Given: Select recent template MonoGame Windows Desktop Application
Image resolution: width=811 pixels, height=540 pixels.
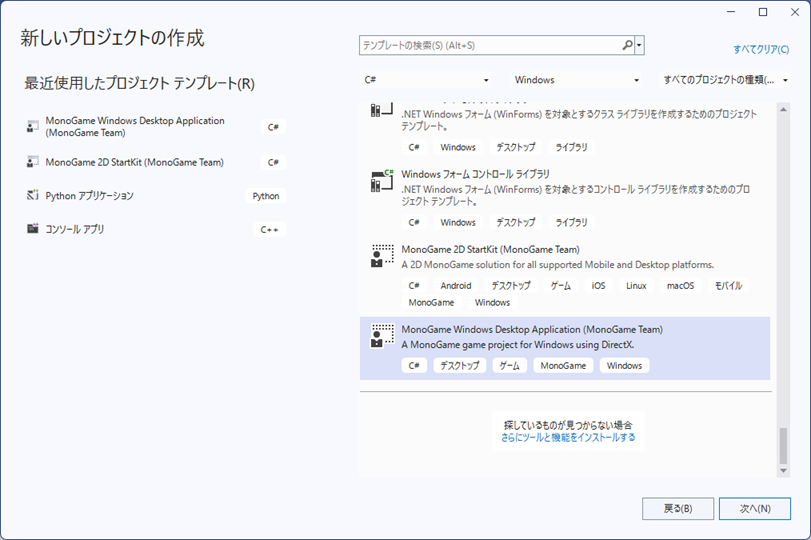Looking at the screenshot, I should [156, 126].
